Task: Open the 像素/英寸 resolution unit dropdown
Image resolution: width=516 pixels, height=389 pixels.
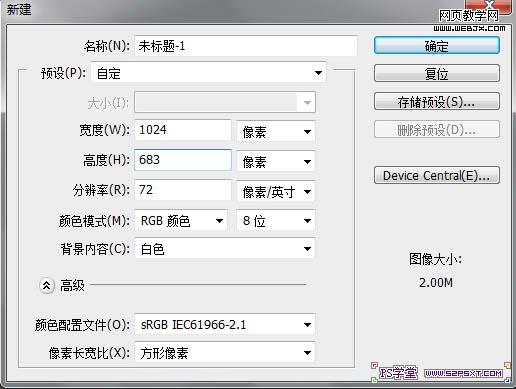Action: click(x=276, y=192)
